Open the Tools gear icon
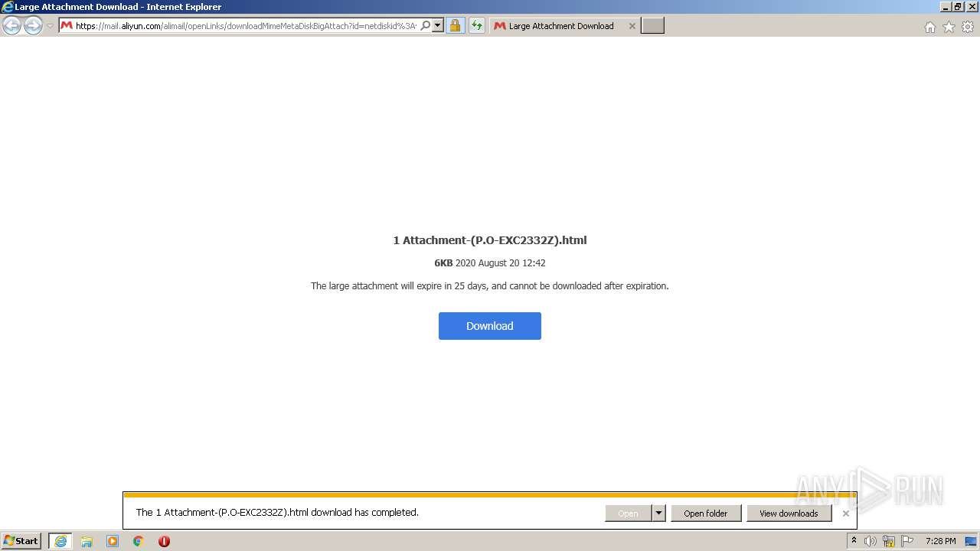The width and height of the screenshot is (980, 551). (x=968, y=27)
